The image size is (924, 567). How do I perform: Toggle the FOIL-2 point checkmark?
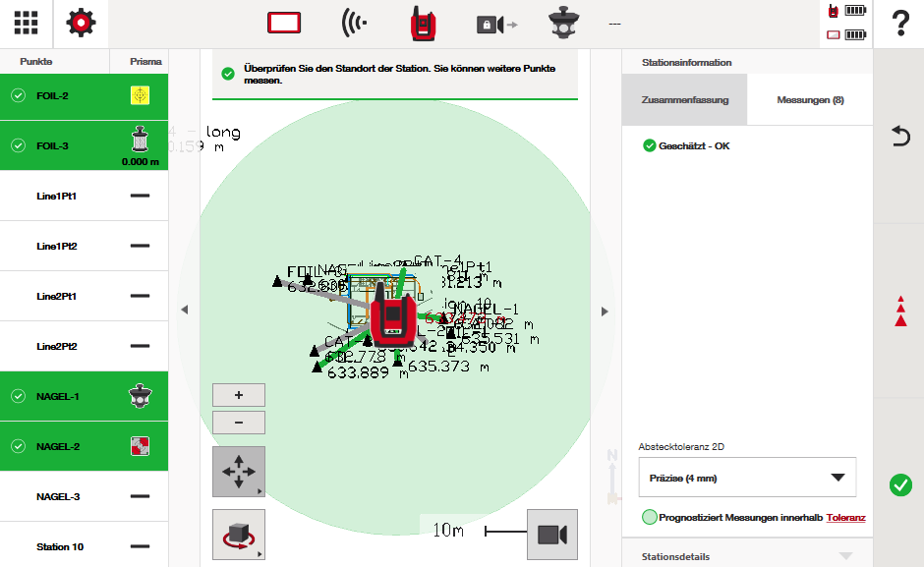[18, 95]
